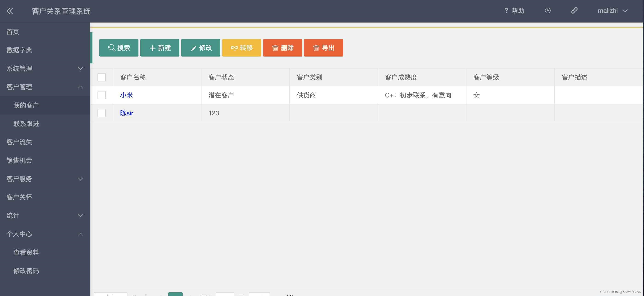Click the help 帮助 icon
This screenshot has height=296, width=644.
pyautogui.click(x=514, y=11)
